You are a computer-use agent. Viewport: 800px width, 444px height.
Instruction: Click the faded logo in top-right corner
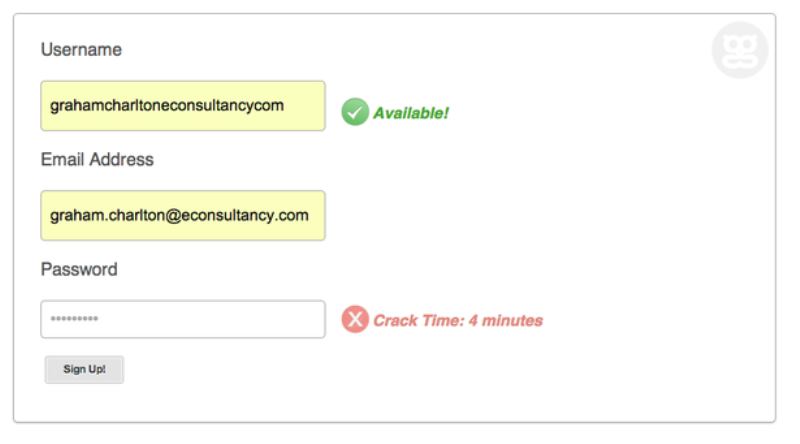[x=740, y=50]
